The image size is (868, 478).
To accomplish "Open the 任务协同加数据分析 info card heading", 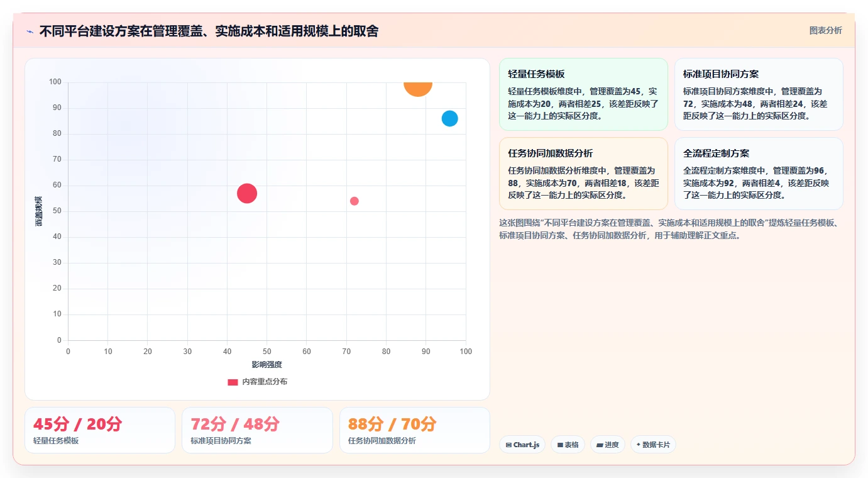I will (550, 153).
